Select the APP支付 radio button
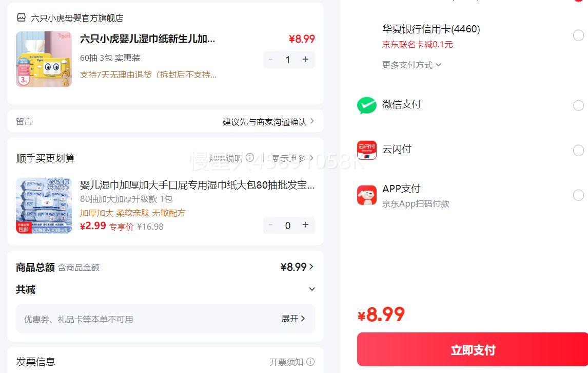The width and height of the screenshot is (588, 373). [x=578, y=195]
